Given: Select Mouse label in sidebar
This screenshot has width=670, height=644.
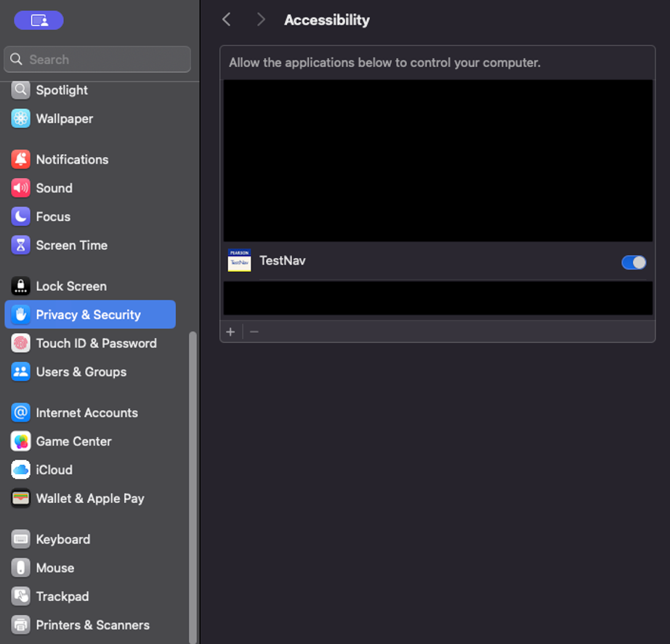Looking at the screenshot, I should point(55,568).
